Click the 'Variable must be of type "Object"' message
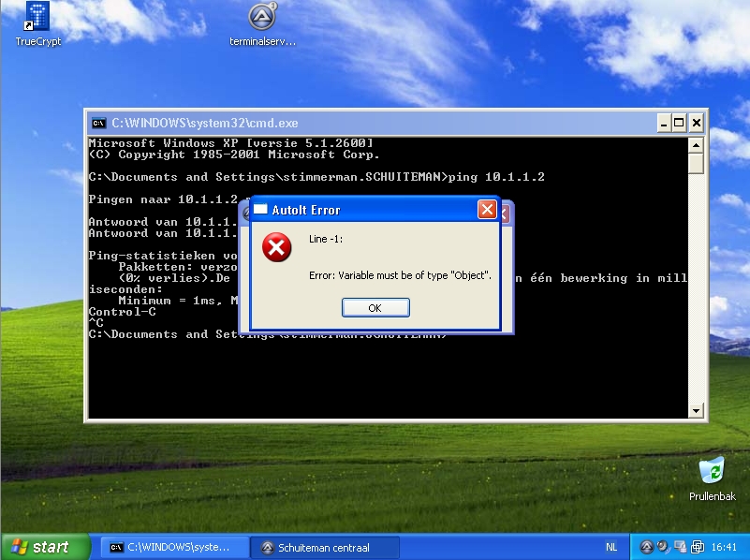Image resolution: width=750 pixels, height=560 pixels. (x=400, y=275)
